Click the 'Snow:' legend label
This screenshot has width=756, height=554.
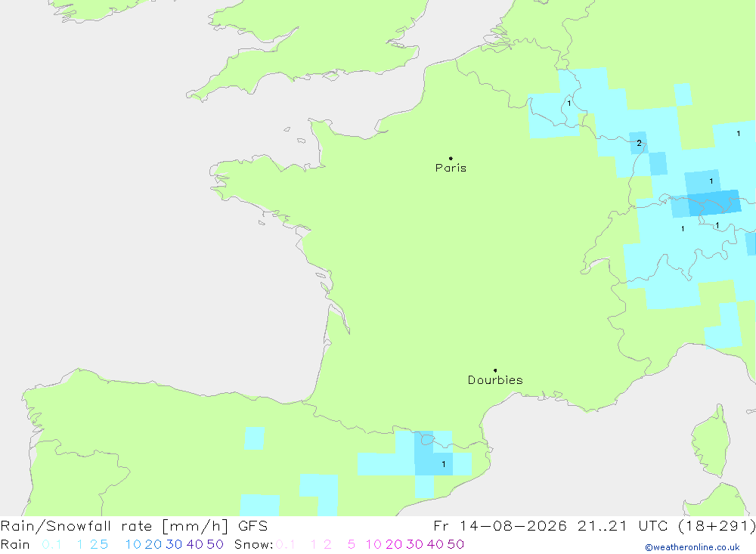click(x=253, y=544)
